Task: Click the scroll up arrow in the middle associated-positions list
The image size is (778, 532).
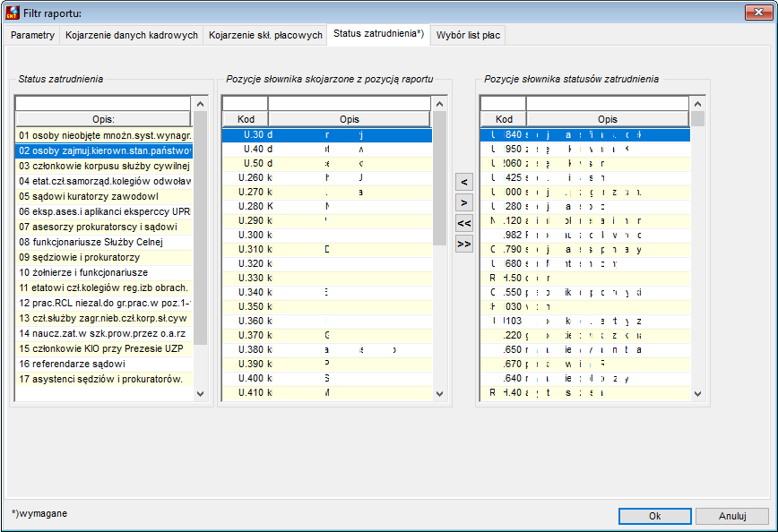Action: point(439,104)
